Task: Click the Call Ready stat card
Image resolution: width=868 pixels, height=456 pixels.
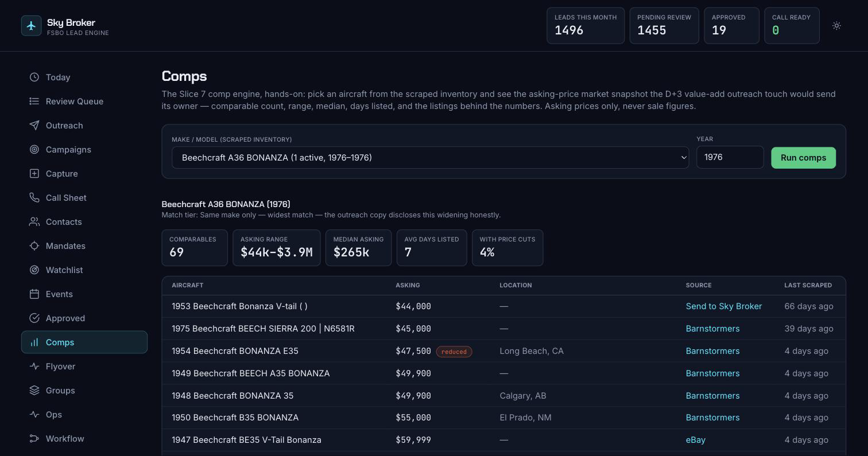Action: pyautogui.click(x=791, y=26)
